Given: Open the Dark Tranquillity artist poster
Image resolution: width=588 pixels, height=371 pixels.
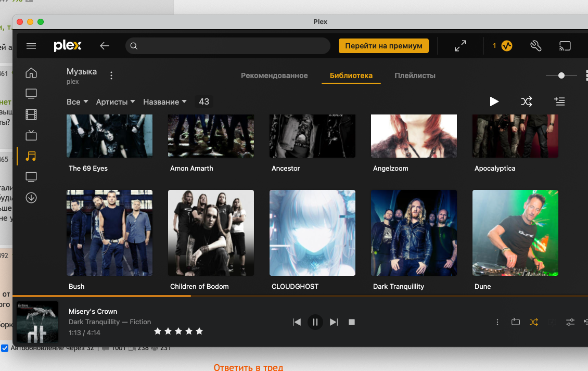Looking at the screenshot, I should coord(414,233).
